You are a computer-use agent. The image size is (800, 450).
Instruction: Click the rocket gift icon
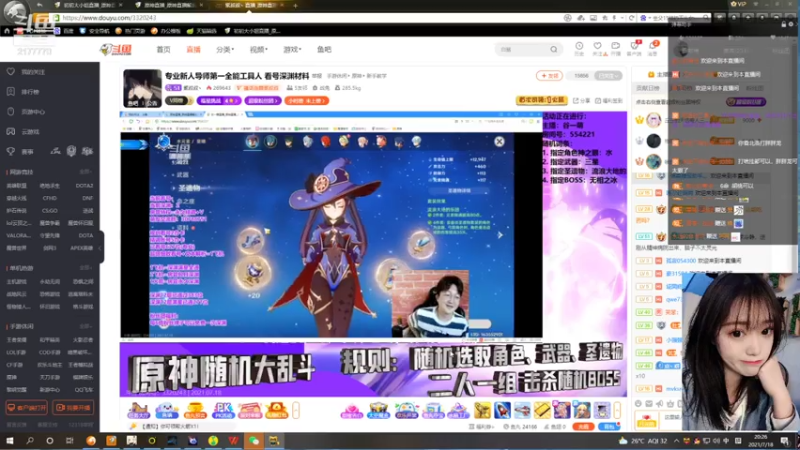click(502, 410)
